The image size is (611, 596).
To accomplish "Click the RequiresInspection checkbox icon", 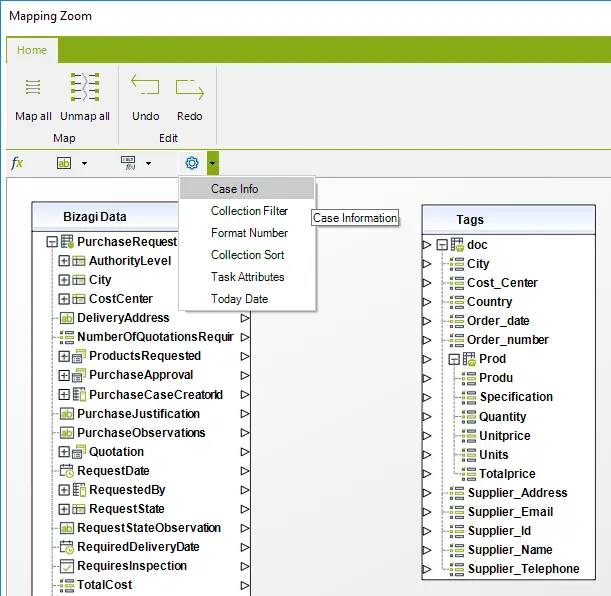I will click(67, 566).
